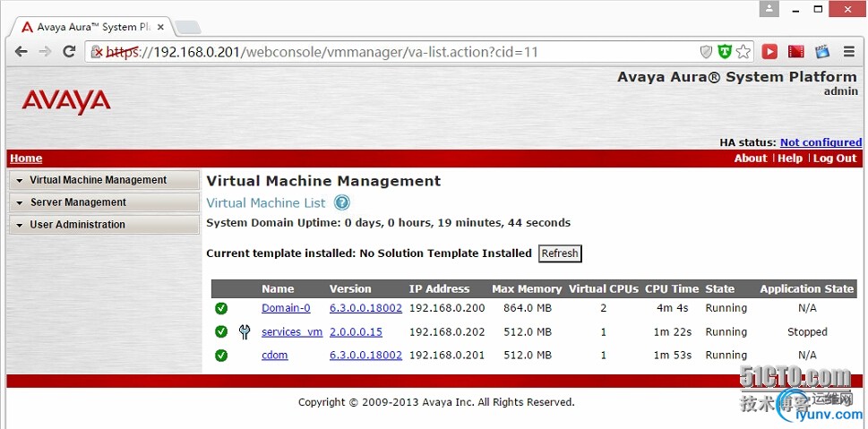
Task: Expand User Administration menu
Action: (104, 224)
